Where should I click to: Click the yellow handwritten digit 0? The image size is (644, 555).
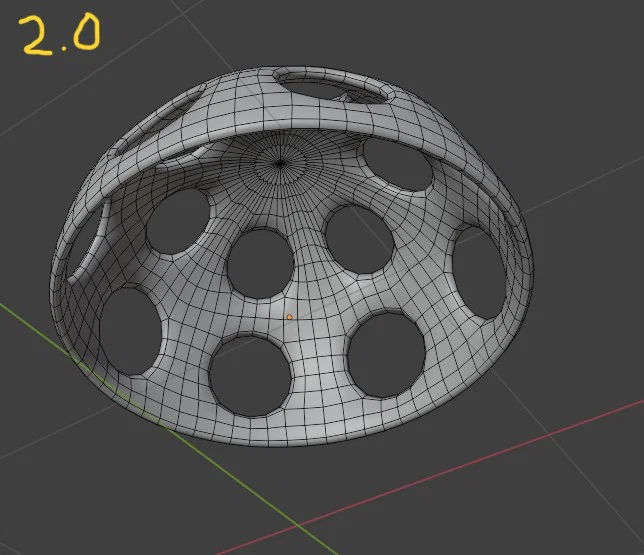pyautogui.click(x=87, y=32)
